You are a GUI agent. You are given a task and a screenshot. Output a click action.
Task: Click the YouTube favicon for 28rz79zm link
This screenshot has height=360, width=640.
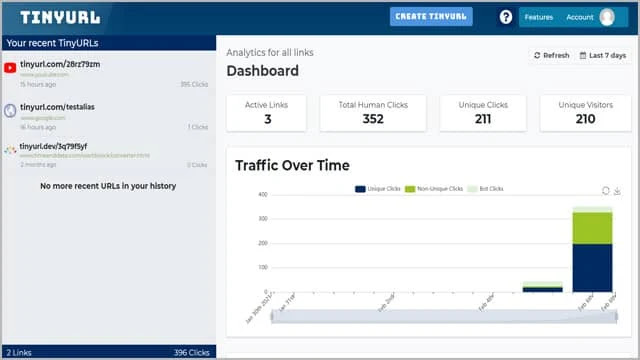point(10,68)
